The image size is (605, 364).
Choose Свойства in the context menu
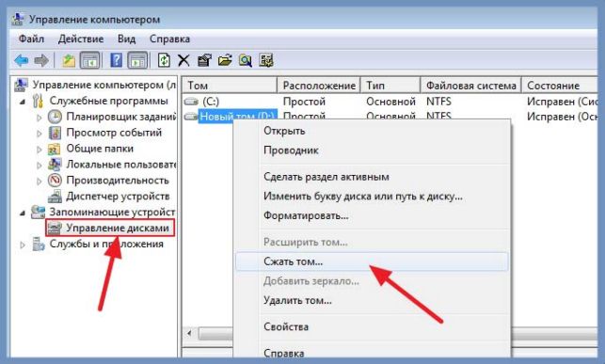[373, 327]
